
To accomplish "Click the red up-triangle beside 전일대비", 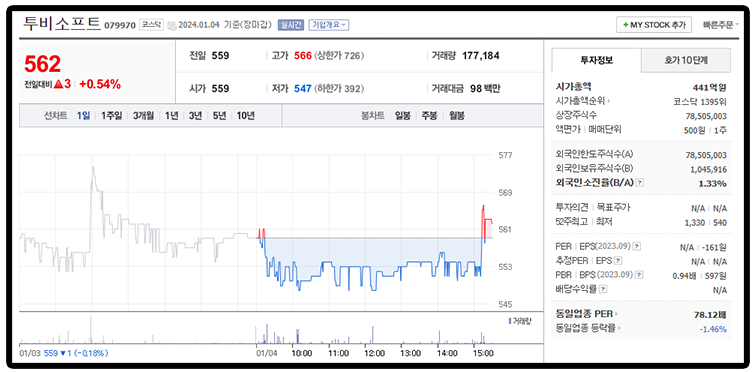I will click(x=59, y=84).
